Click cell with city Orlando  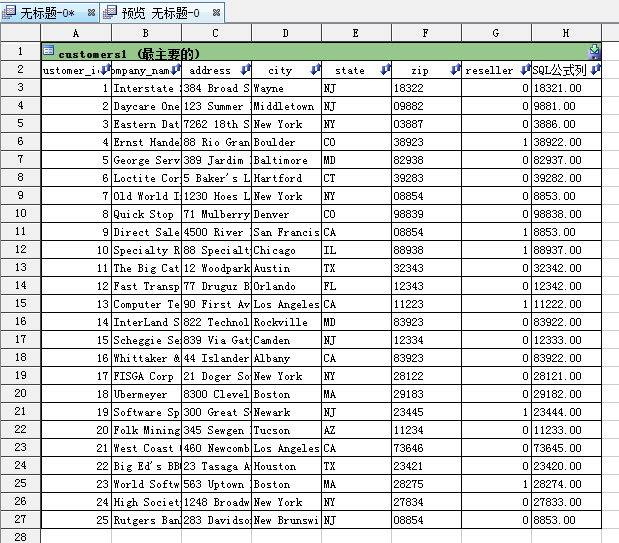tap(286, 286)
